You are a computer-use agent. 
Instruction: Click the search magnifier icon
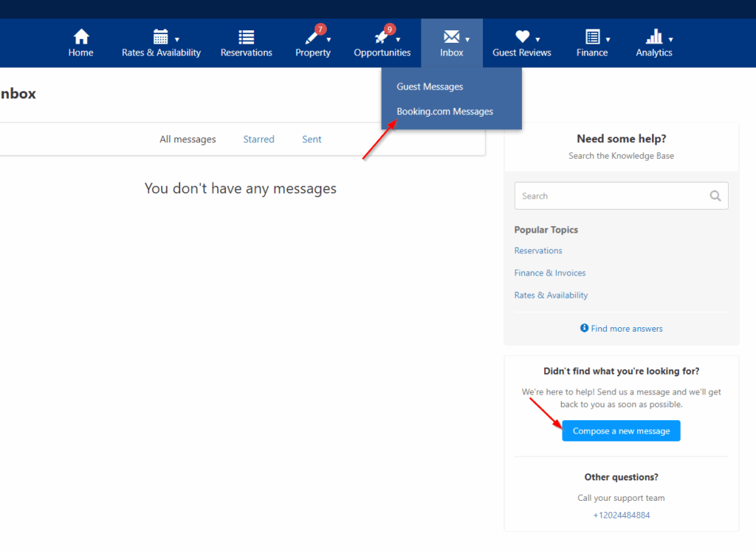coord(715,196)
